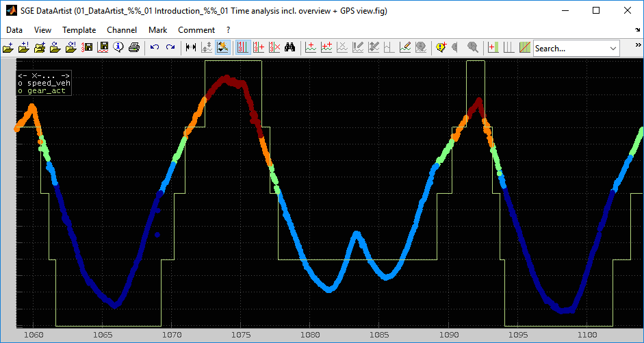Toggle the highlighted 1-3 axes layout icon
This screenshot has height=343, width=644.
[x=243, y=47]
